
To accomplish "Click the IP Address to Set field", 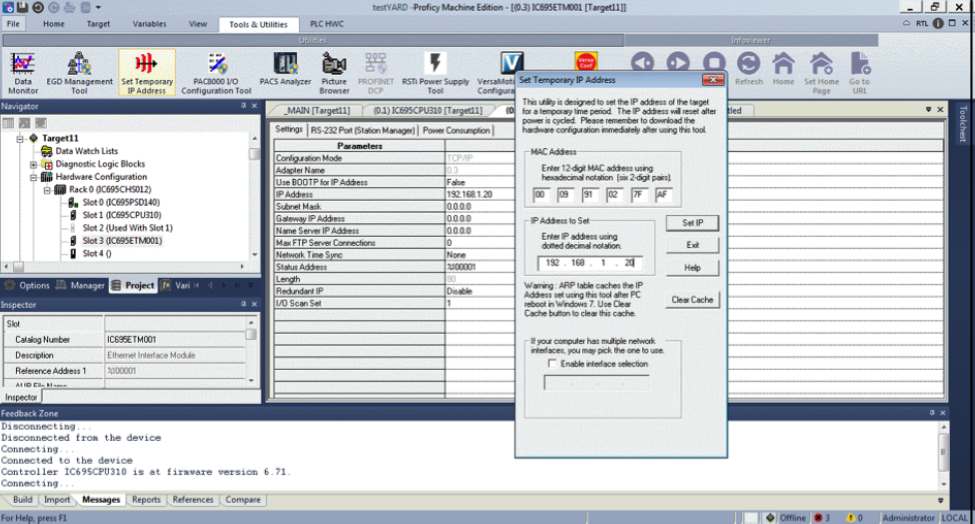I will click(x=589, y=263).
